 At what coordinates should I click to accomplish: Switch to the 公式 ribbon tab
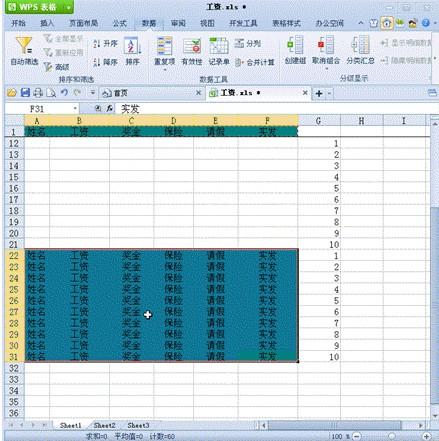pyautogui.click(x=119, y=23)
